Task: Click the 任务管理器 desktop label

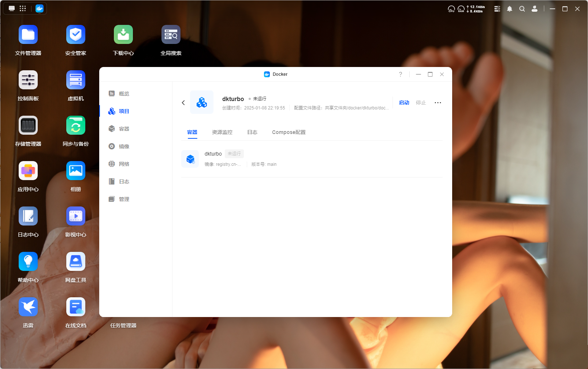Action: 123,325
